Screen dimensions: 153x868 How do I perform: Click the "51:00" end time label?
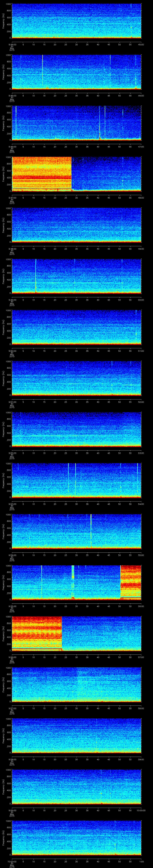(x=141, y=351)
